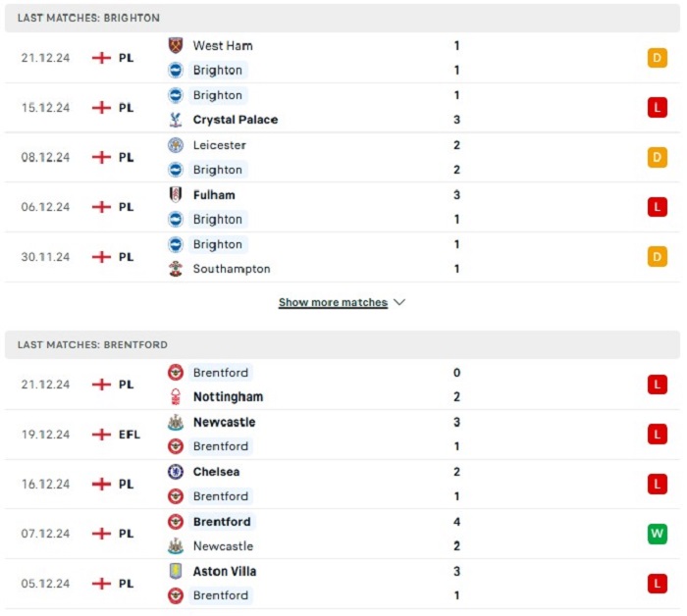Click the Leicester club crest
The image size is (687, 616).
[x=176, y=145]
